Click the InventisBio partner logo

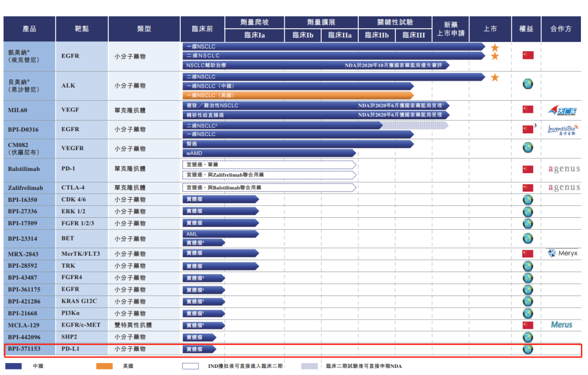pyautogui.click(x=562, y=130)
